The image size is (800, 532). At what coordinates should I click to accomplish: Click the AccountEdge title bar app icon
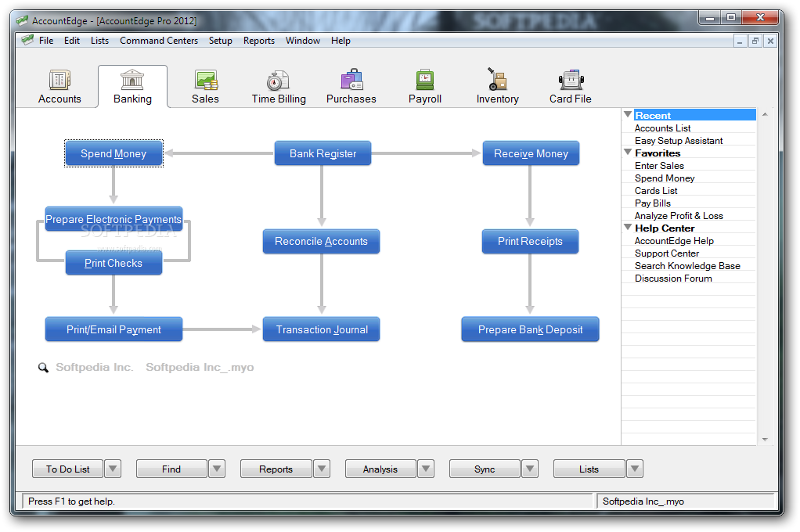[22, 20]
